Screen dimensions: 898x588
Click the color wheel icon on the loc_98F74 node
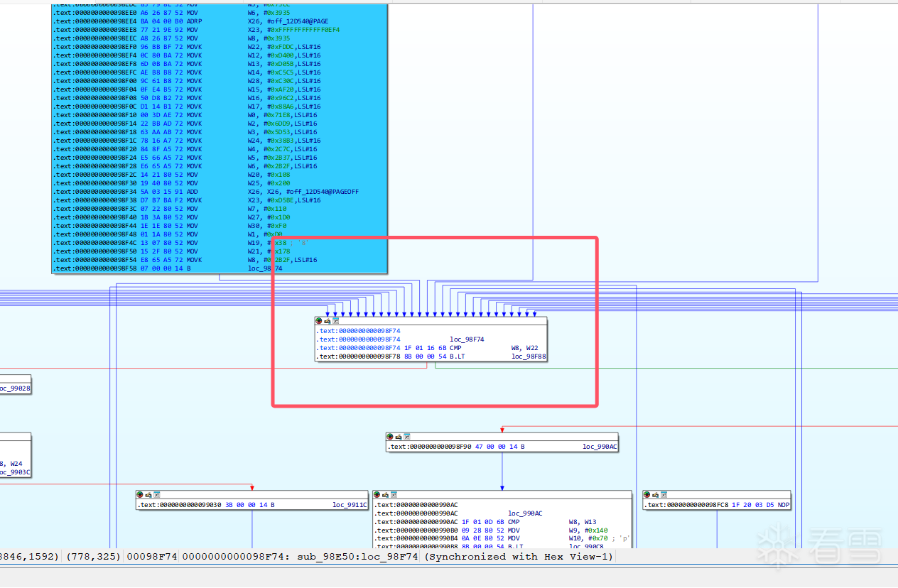pos(319,321)
